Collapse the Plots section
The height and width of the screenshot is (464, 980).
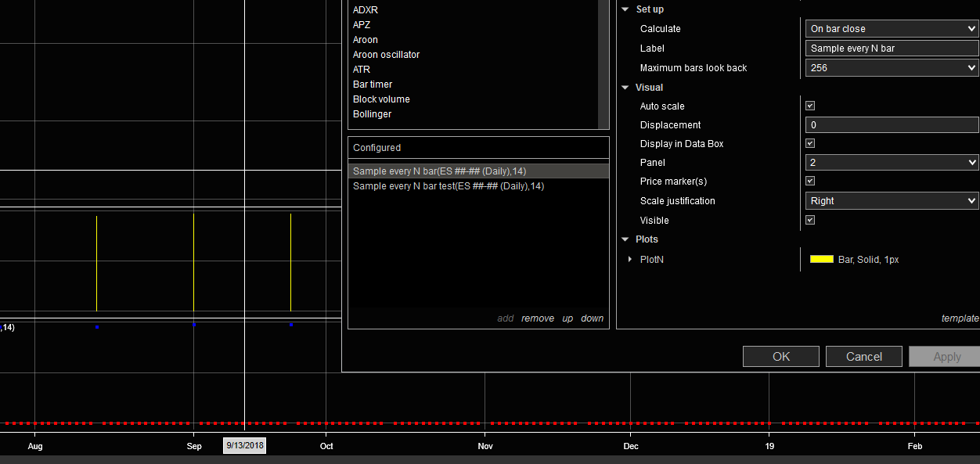pos(625,239)
